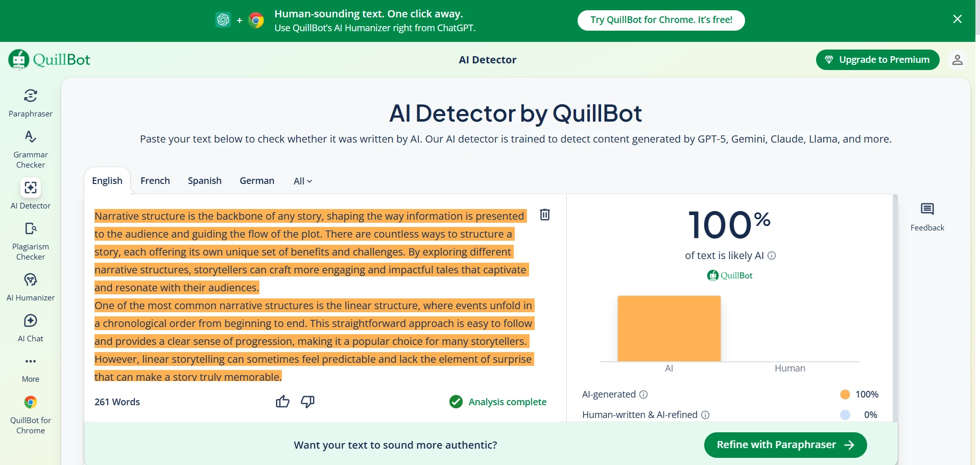This screenshot has height=465, width=980.
Task: Open the account profile menu
Action: (958, 60)
